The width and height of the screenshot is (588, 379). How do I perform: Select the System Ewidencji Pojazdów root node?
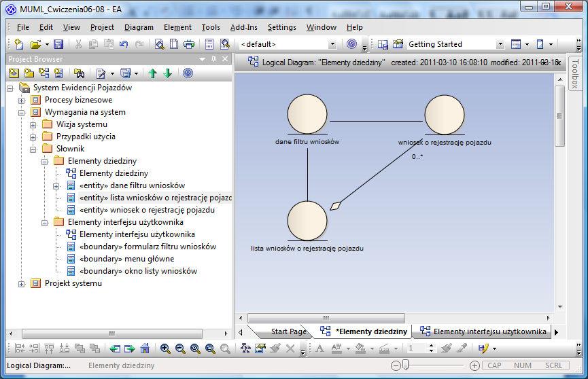click(82, 88)
